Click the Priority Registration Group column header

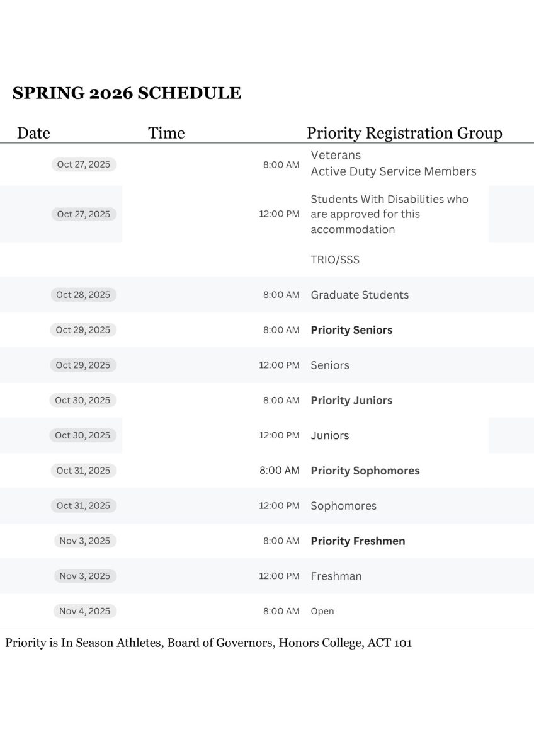(404, 133)
